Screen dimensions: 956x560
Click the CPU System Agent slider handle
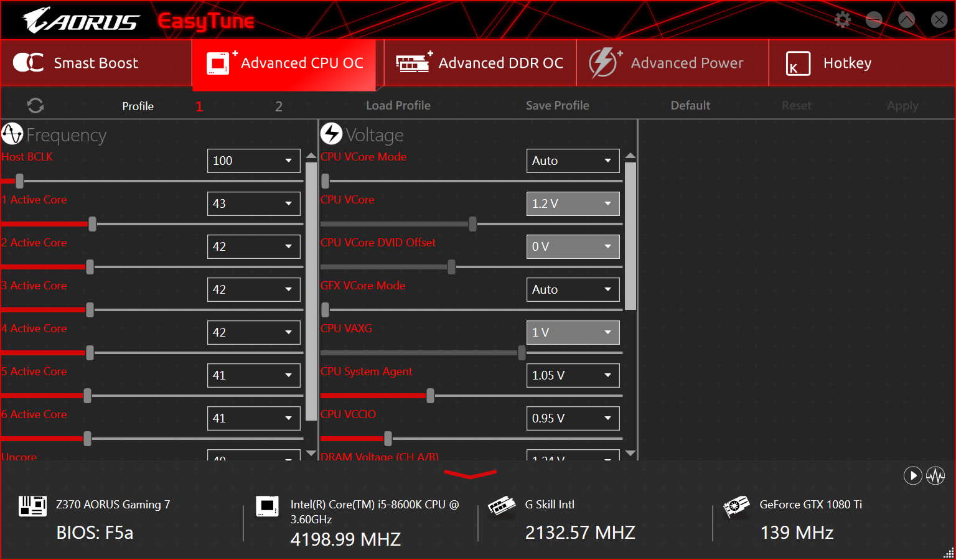pos(430,396)
